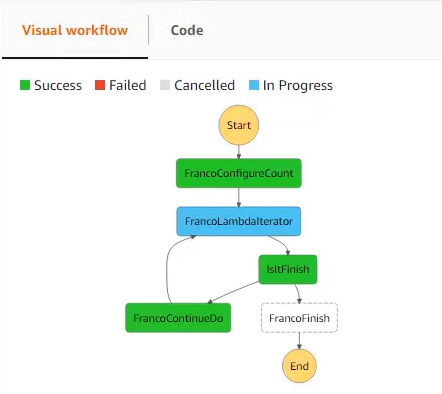Image resolution: width=442 pixels, height=394 pixels.
Task: Click the gray Cancelled legend swatch
Action: point(165,85)
